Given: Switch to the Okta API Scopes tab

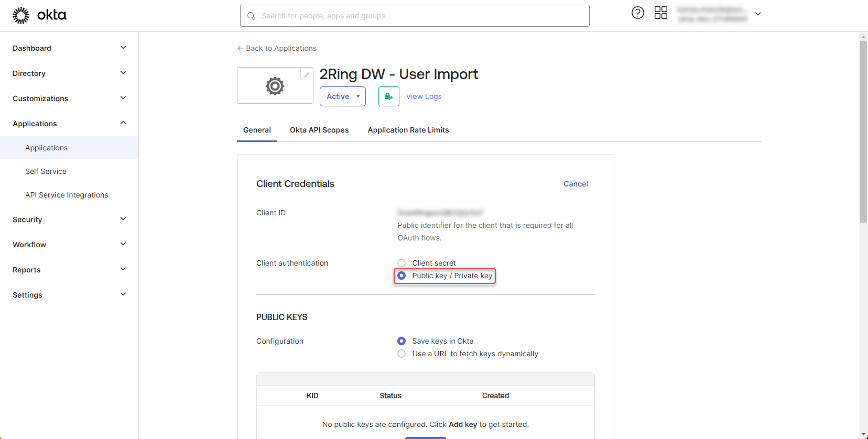Looking at the screenshot, I should coord(319,130).
